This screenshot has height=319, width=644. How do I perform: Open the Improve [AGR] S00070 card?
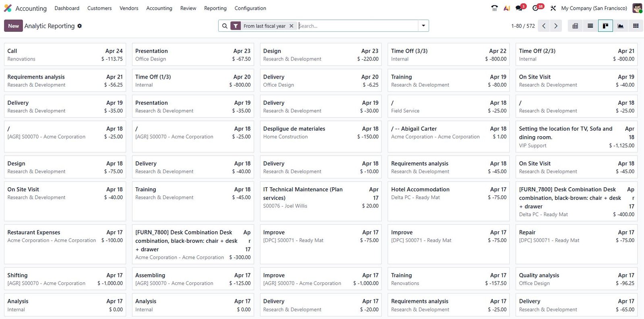point(321,279)
